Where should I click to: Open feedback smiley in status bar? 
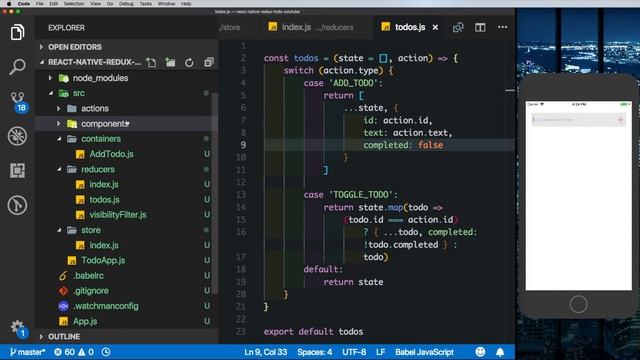point(480,352)
